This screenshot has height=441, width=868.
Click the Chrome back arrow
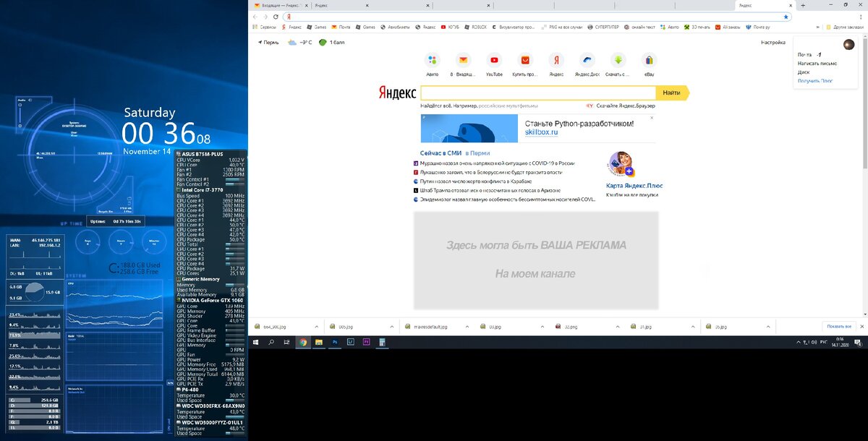tap(255, 16)
